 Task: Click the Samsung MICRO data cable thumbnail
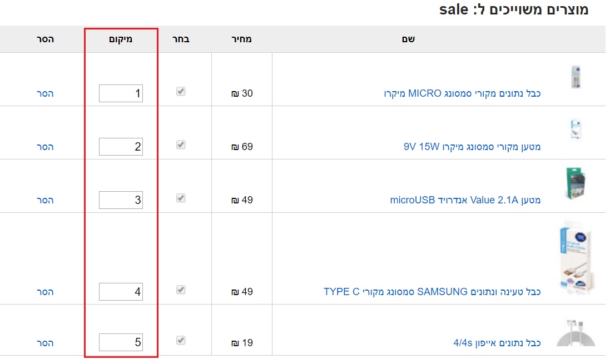[575, 77]
